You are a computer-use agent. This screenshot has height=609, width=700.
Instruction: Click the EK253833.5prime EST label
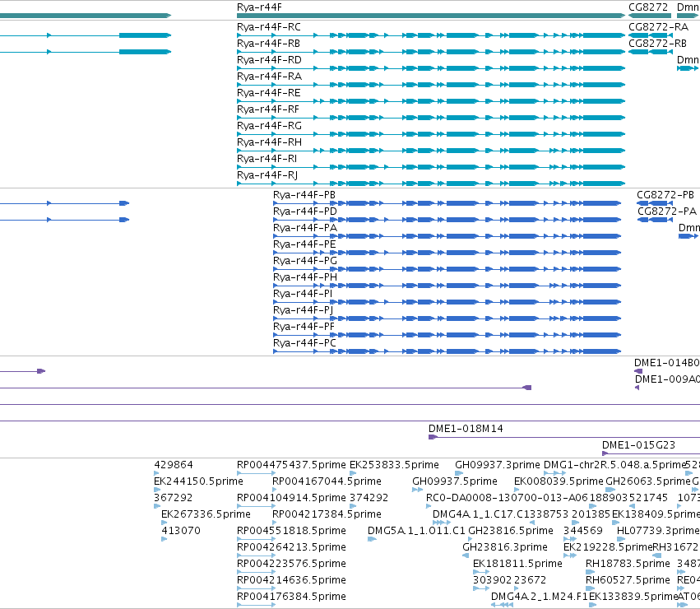394,465
